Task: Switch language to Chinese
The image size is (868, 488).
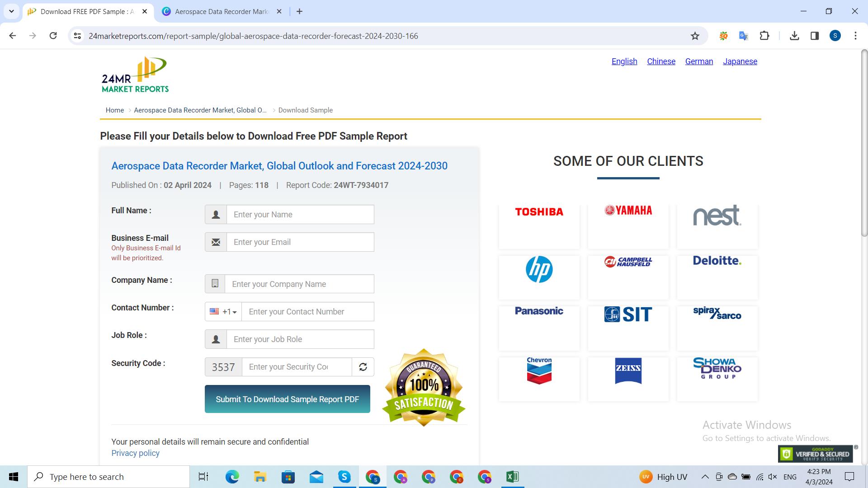Action: [x=661, y=61]
